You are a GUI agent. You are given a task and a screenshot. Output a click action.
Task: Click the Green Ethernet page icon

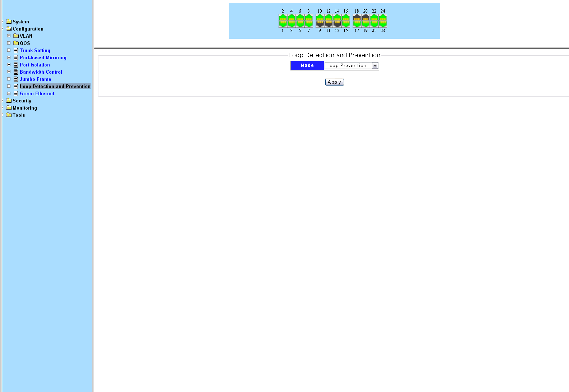16,94
